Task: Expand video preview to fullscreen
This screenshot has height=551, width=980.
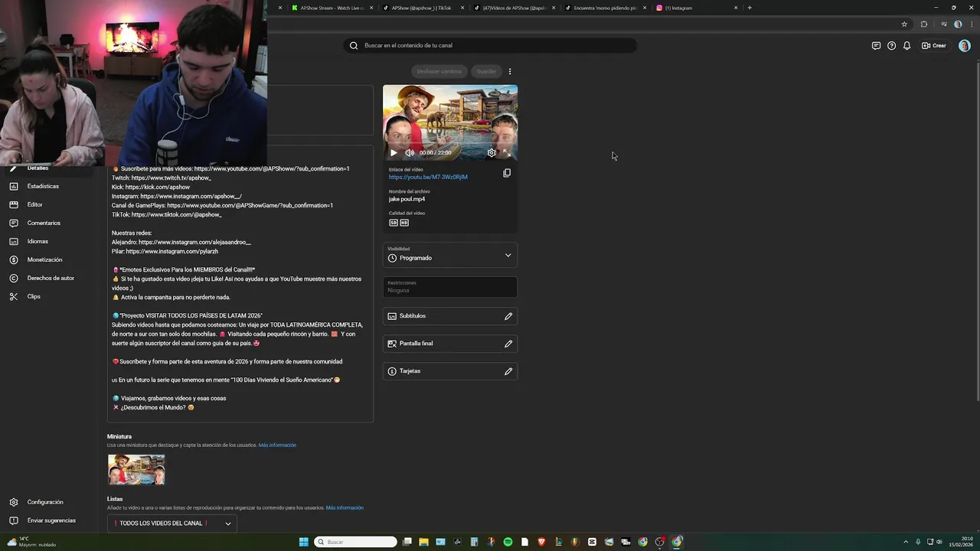Action: 506,152
